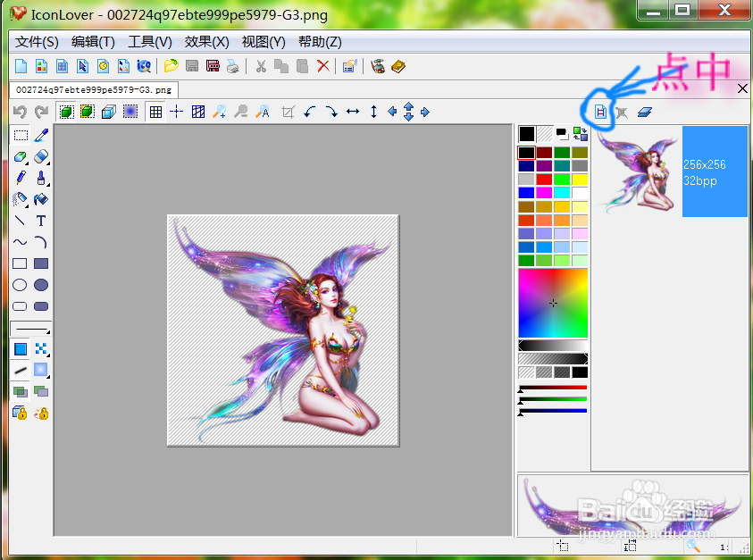
Task: Select the 256x256 32bpp image thumbnail
Action: (671, 171)
